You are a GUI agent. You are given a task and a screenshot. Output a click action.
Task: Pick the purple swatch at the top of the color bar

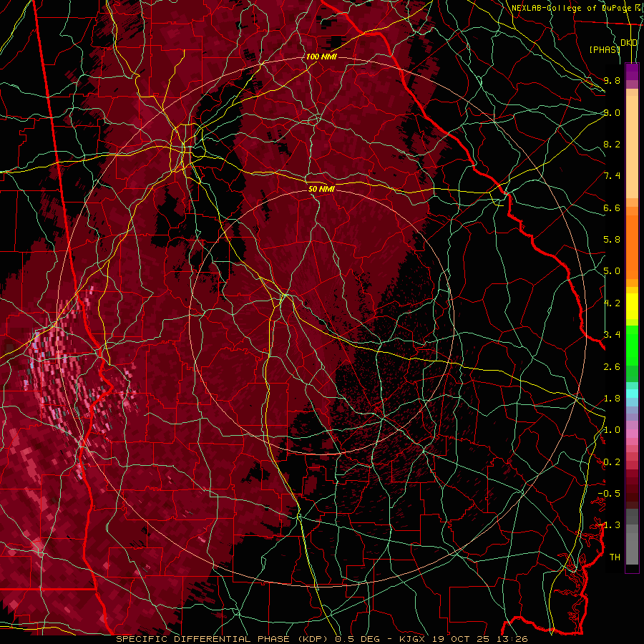(632, 72)
